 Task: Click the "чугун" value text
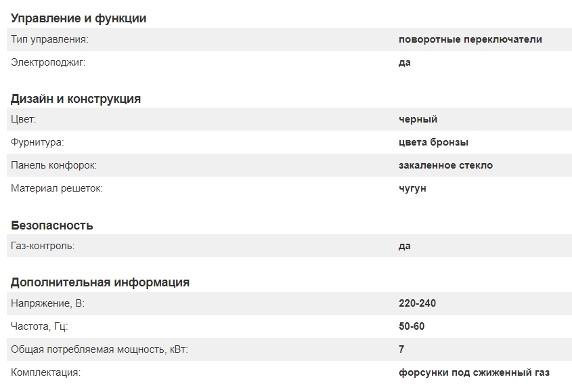412,188
